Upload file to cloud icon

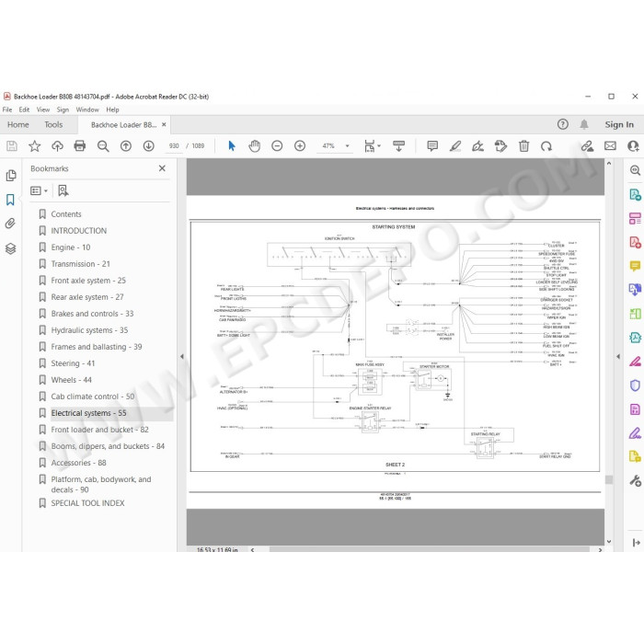tap(57, 145)
